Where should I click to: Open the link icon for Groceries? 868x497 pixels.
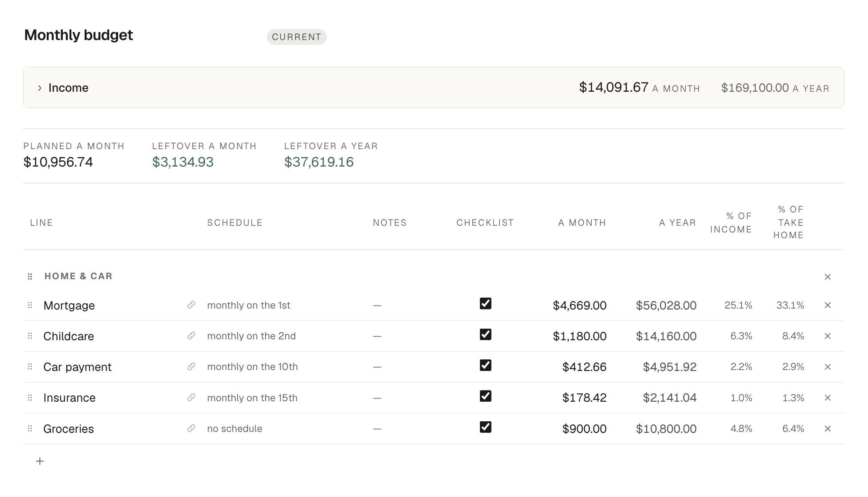191,428
